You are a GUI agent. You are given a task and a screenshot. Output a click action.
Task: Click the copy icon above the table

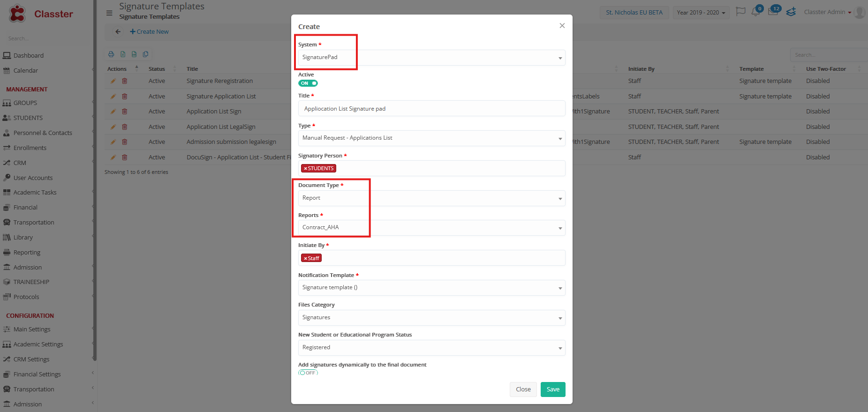pos(145,54)
